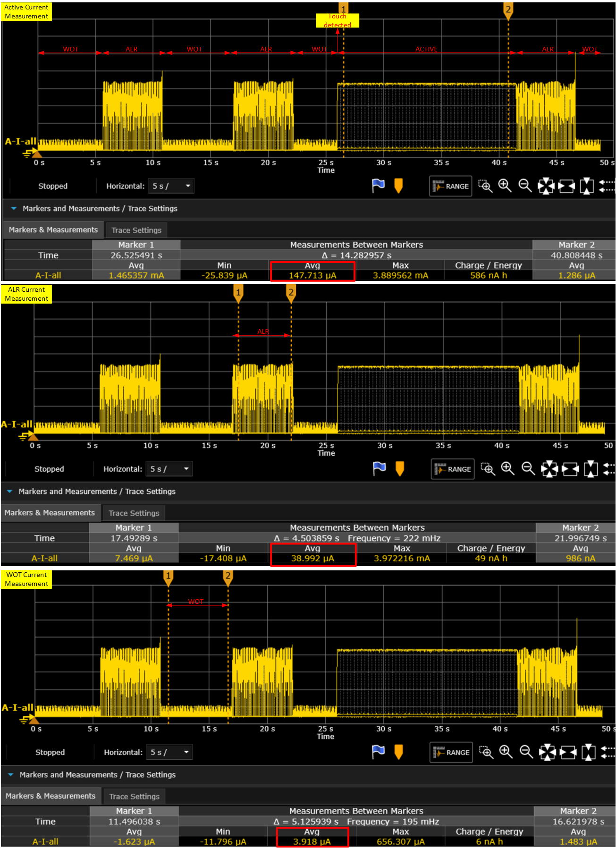Click the blue flag icon in Active Current panel
The image size is (616, 848).
[378, 186]
